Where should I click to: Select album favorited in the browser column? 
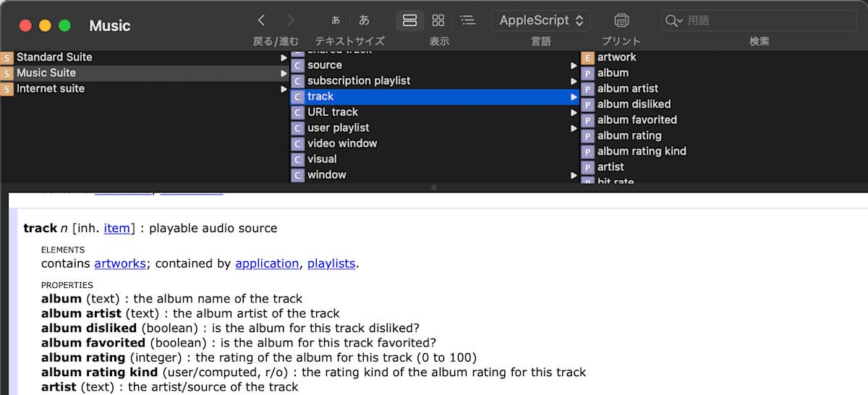tap(724, 120)
